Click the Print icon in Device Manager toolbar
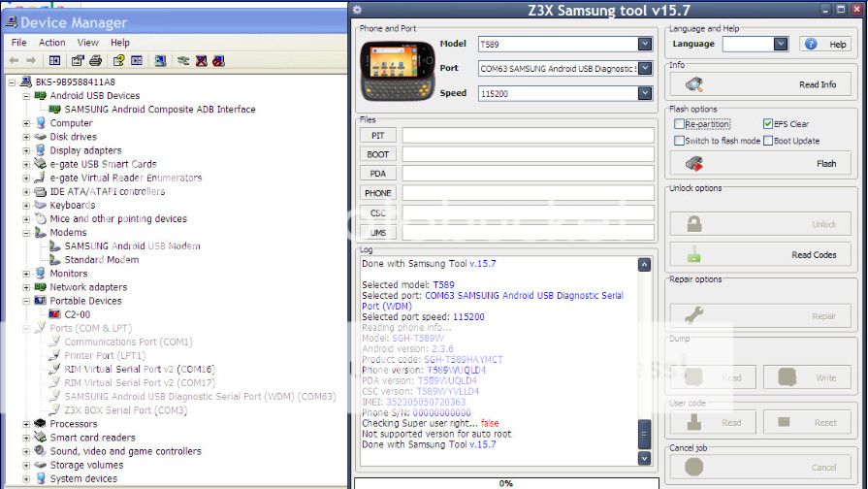 coord(95,60)
